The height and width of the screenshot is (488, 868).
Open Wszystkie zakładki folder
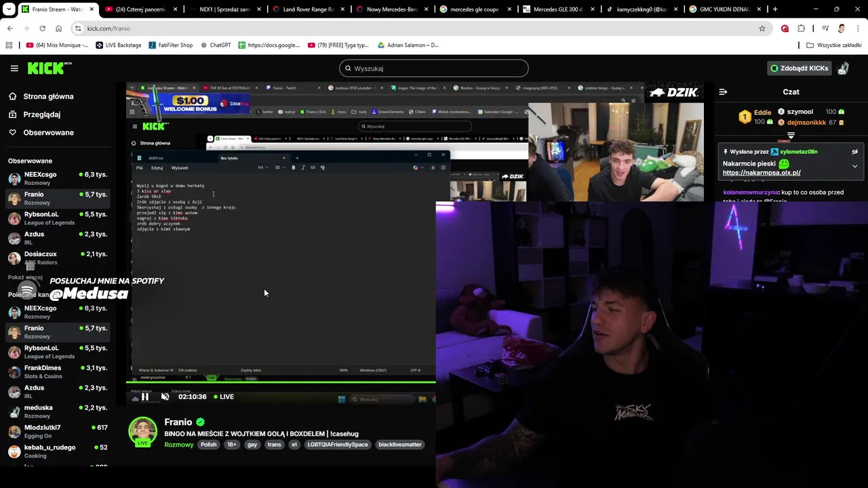point(834,45)
